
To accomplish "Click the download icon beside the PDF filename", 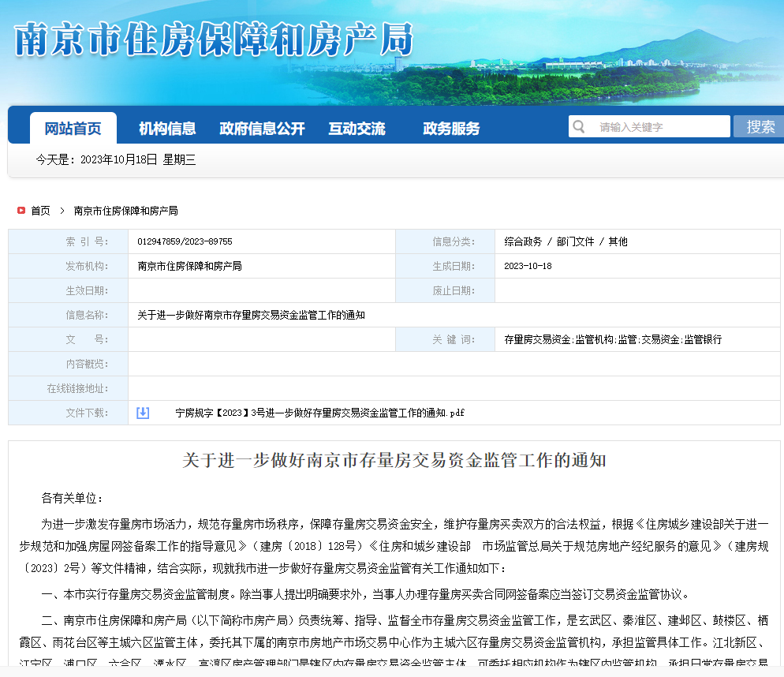I will [143, 413].
